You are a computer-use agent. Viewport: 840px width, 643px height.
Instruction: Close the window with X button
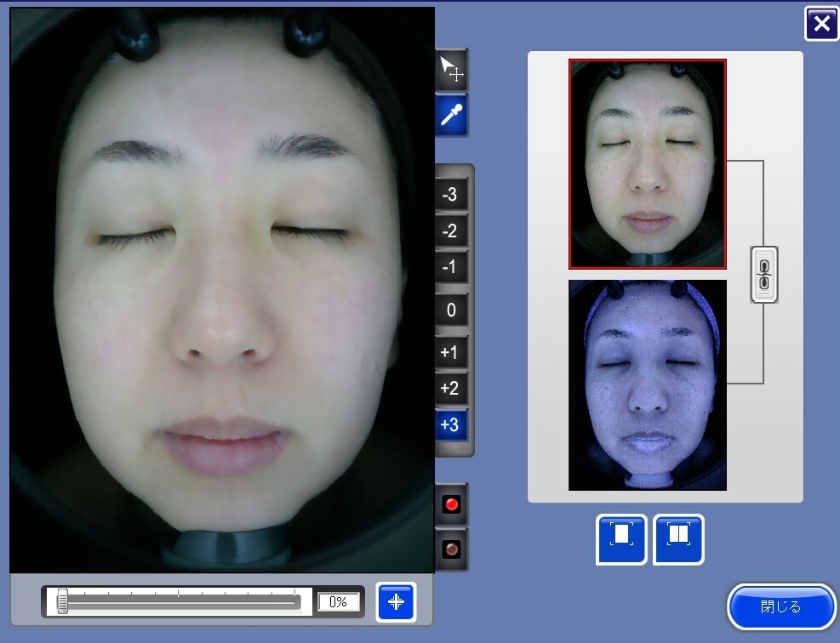(820, 24)
